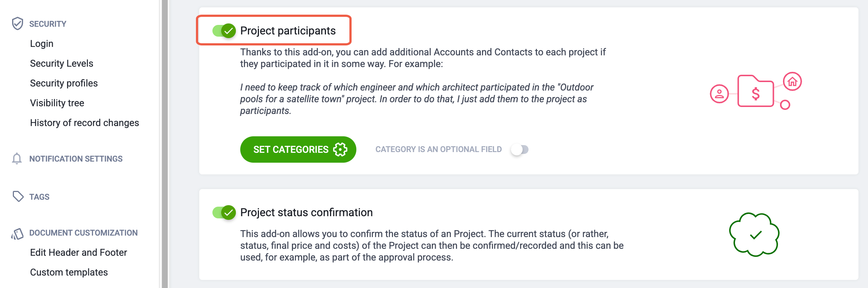The height and width of the screenshot is (288, 868).
Task: Click the Set Categories button
Action: 298,149
